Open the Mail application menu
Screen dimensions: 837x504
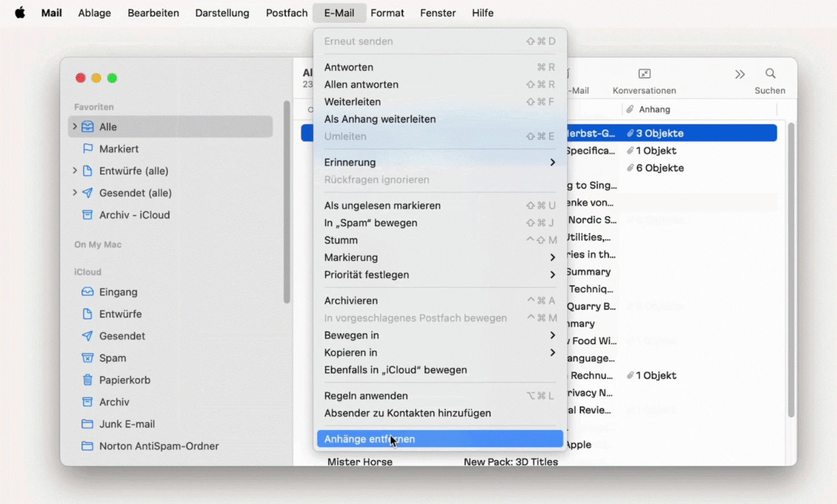[52, 13]
